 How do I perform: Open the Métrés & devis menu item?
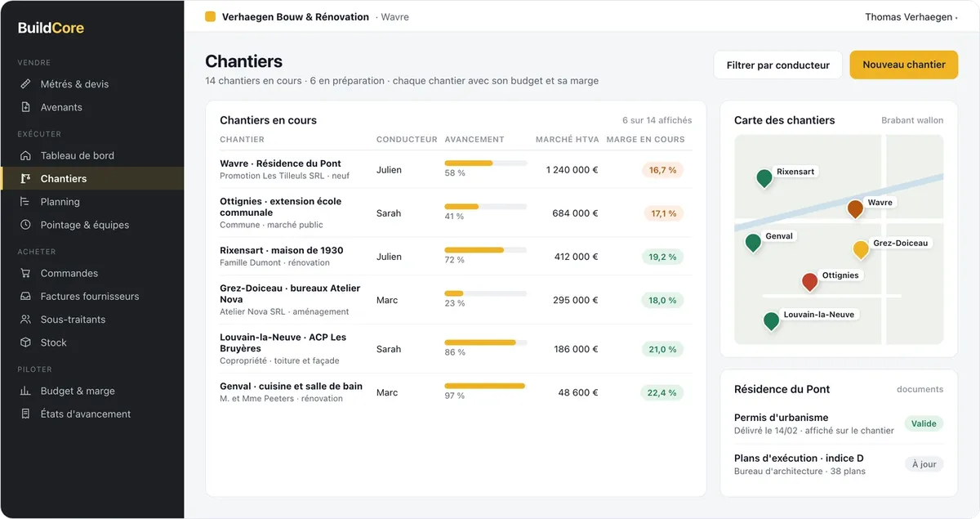(x=92, y=84)
